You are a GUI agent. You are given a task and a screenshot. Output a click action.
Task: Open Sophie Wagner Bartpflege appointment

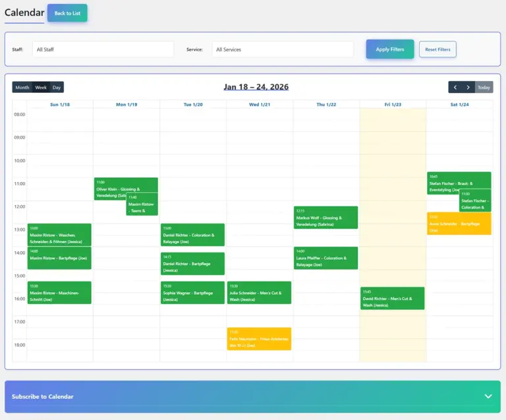coord(192,293)
